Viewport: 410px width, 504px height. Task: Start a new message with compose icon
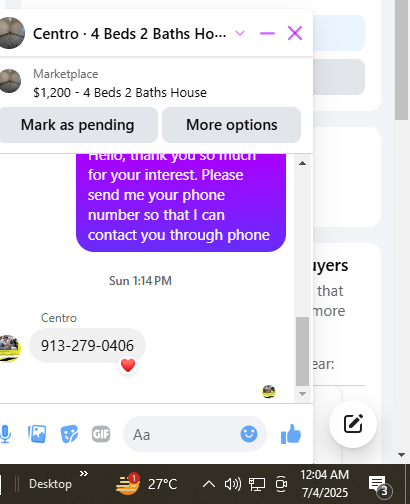click(353, 424)
